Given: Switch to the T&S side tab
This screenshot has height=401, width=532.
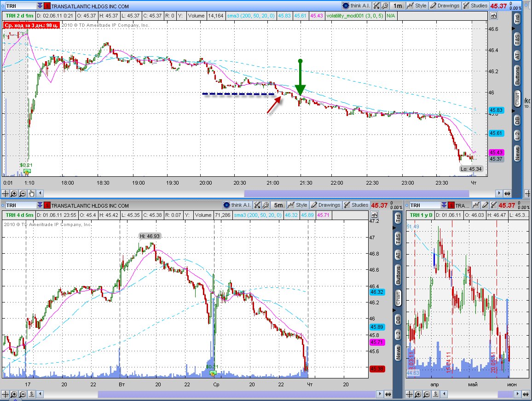Looking at the screenshot, I should 517,40.
